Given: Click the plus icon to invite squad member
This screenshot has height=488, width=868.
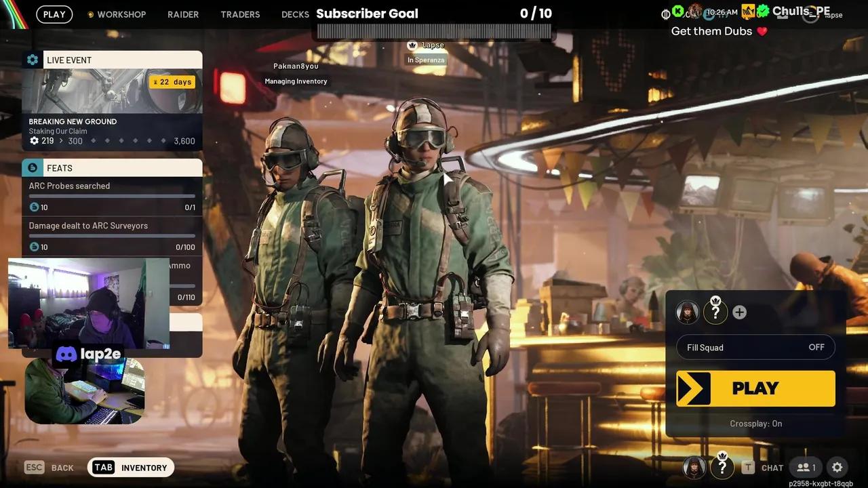Looking at the screenshot, I should tap(739, 312).
